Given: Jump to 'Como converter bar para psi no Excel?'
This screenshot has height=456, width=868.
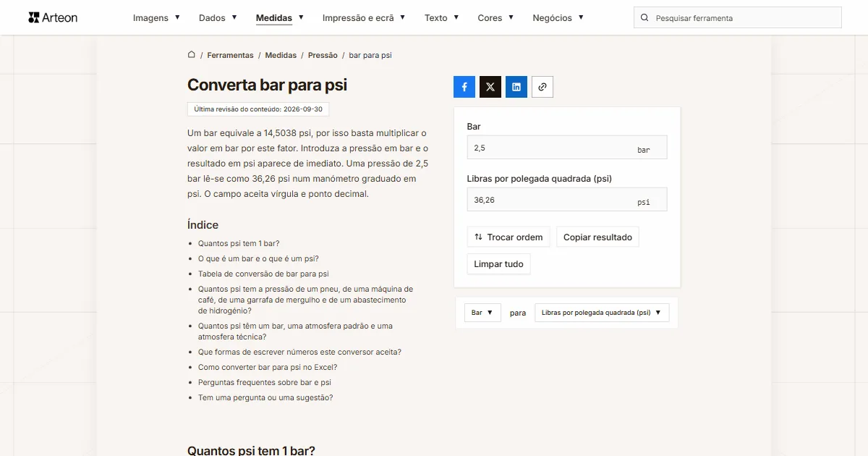Looking at the screenshot, I should coord(268,368).
